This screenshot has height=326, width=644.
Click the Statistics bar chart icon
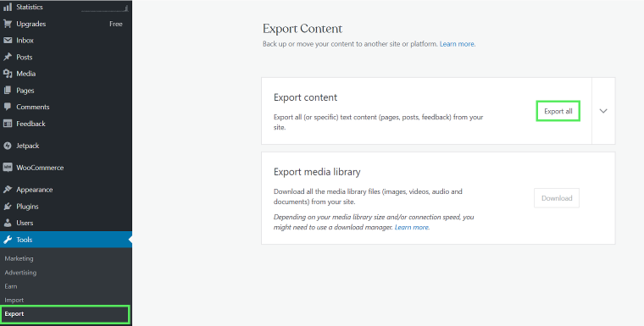[x=8, y=7]
